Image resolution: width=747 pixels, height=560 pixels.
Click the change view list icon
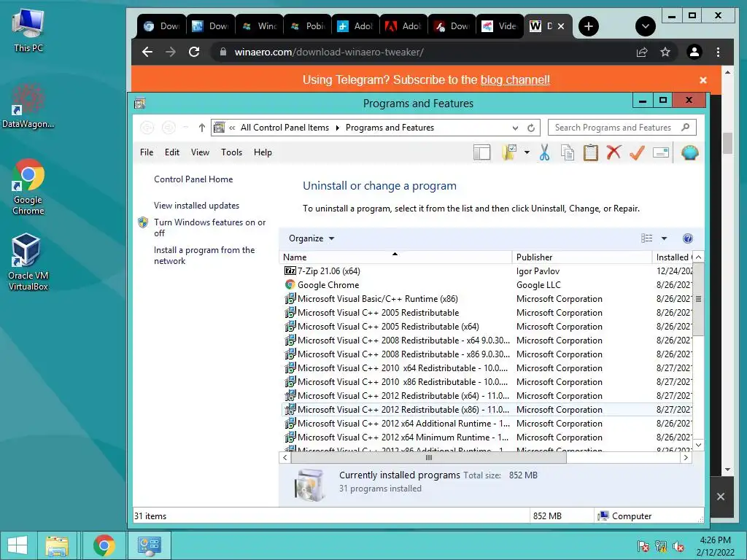point(646,238)
